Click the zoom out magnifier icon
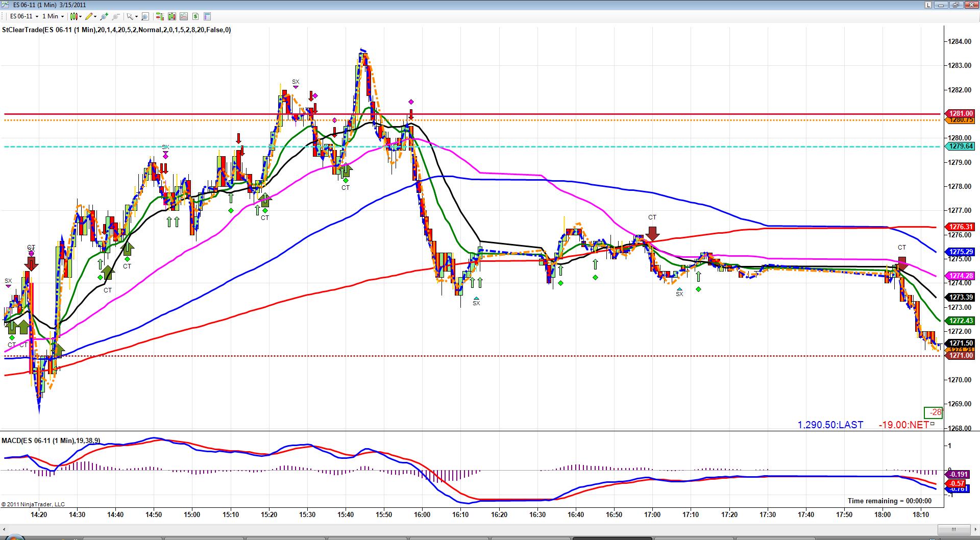This screenshot has width=980, height=540. click(x=116, y=16)
